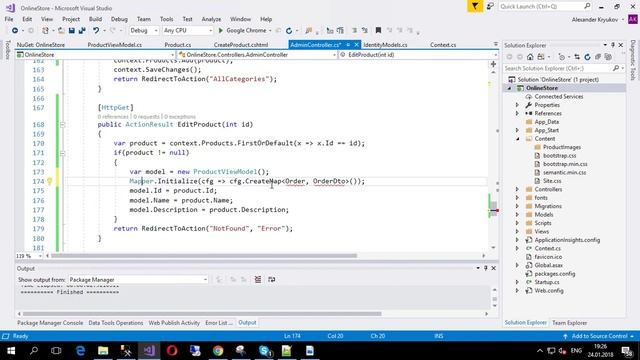Click the lightbulb quick actions icon on line 174
Screen dimensions: 640x360
coord(49,182)
